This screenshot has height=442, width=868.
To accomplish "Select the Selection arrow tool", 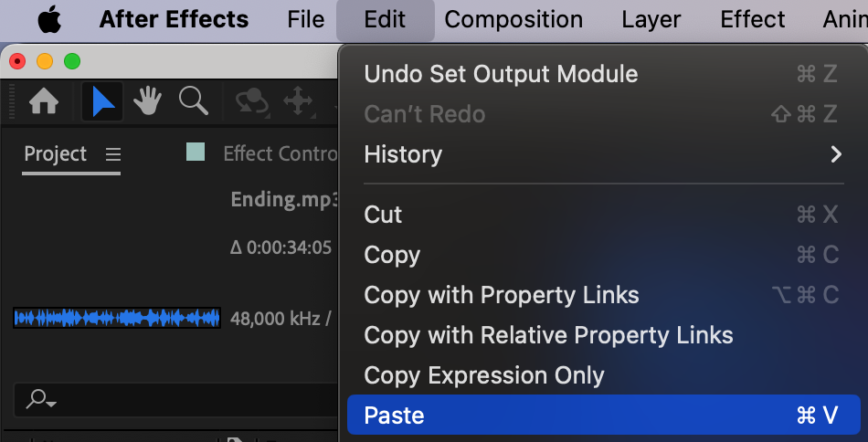I will tap(103, 101).
